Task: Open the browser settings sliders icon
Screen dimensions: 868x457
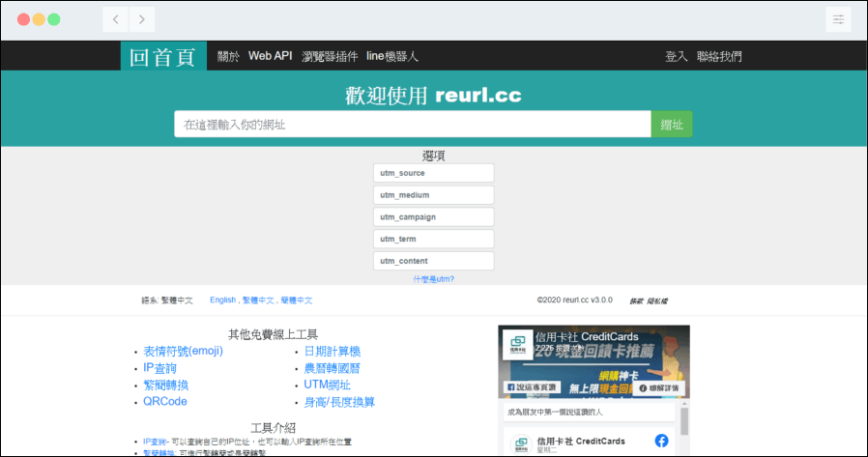Action: (838, 19)
